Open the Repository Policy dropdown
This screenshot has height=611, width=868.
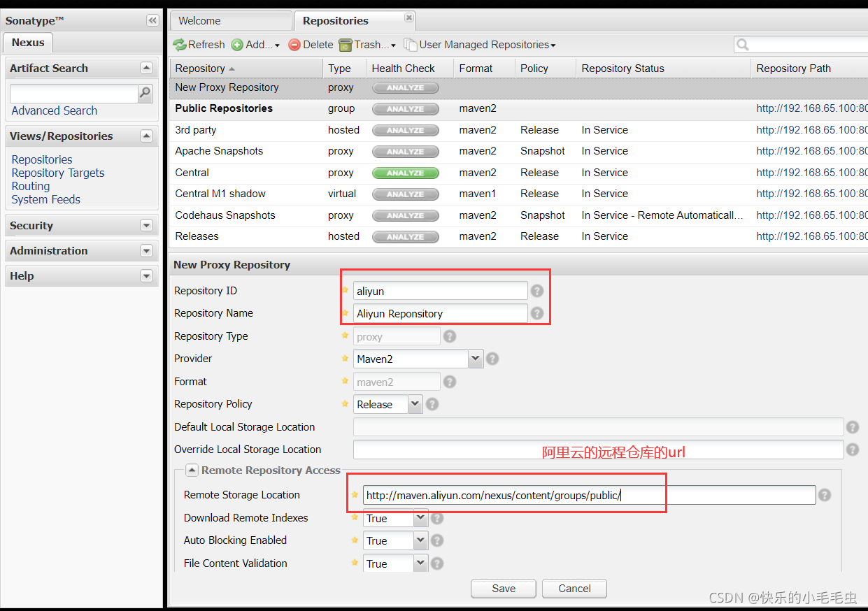(x=415, y=404)
